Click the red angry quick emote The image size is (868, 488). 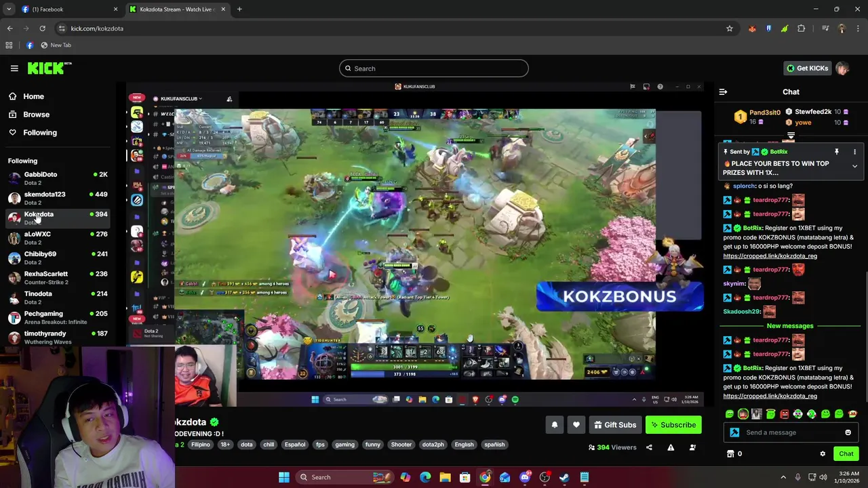[x=785, y=414]
